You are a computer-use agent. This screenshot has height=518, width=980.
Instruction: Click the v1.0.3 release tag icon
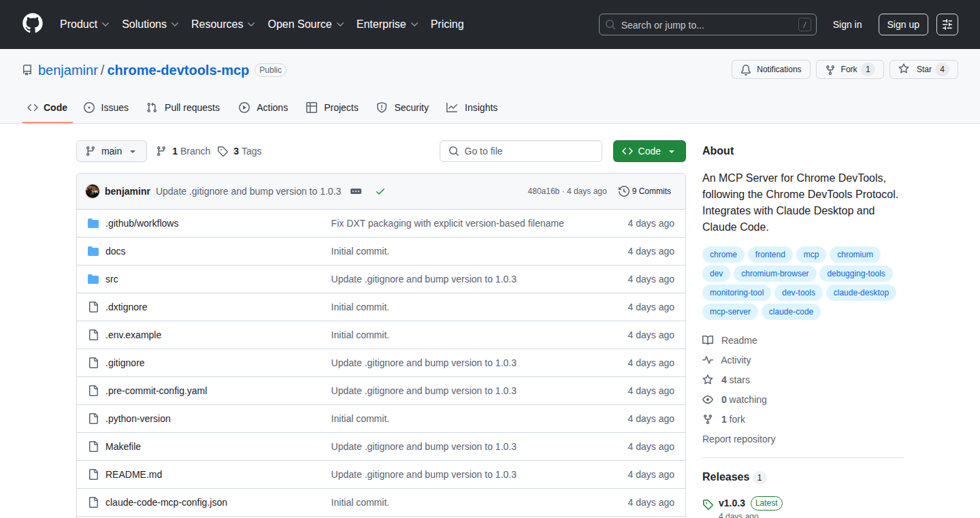708,504
